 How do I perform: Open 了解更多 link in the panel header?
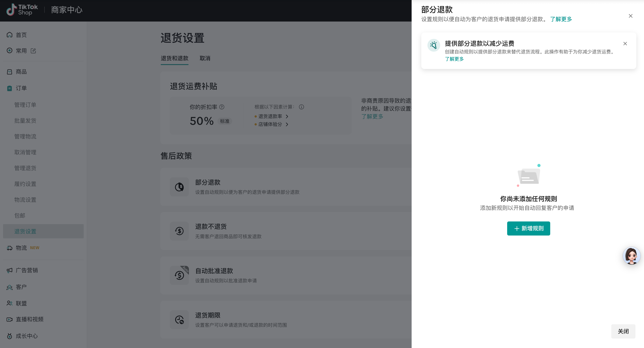(561, 19)
